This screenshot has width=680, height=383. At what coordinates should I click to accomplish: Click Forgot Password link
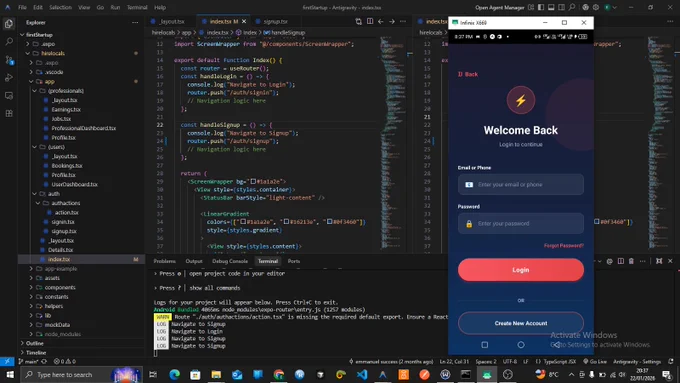(x=563, y=246)
